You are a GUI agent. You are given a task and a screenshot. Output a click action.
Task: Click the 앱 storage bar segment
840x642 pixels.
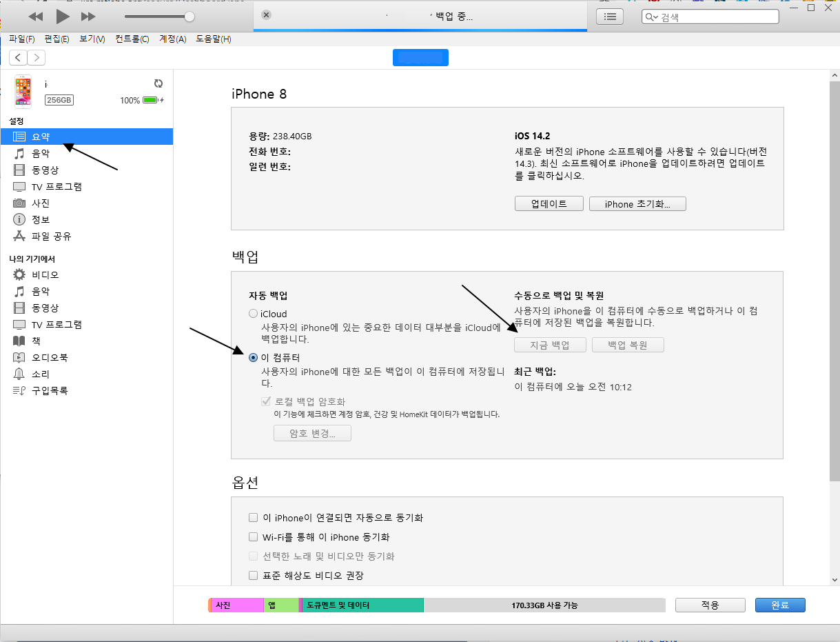click(281, 605)
